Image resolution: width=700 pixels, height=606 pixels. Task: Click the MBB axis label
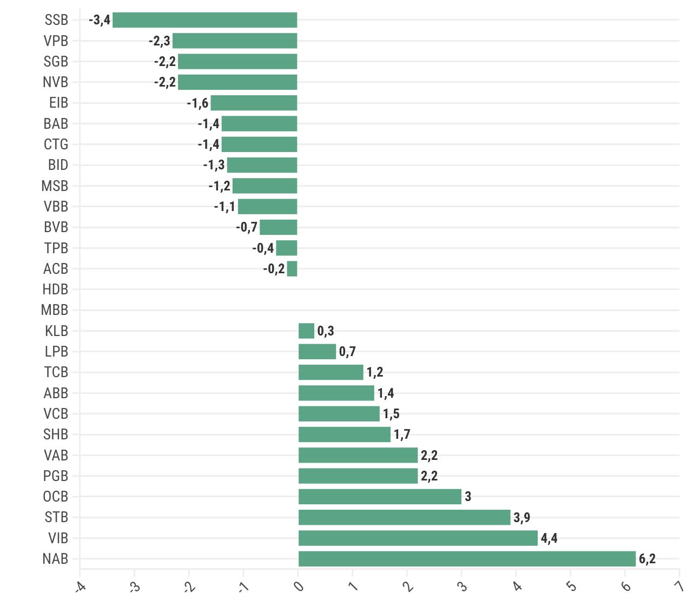click(x=55, y=310)
